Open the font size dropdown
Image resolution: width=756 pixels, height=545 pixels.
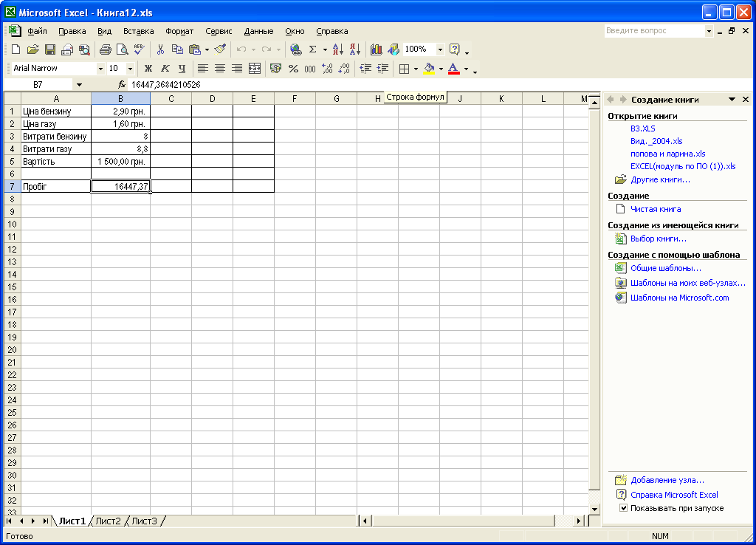pyautogui.click(x=130, y=69)
